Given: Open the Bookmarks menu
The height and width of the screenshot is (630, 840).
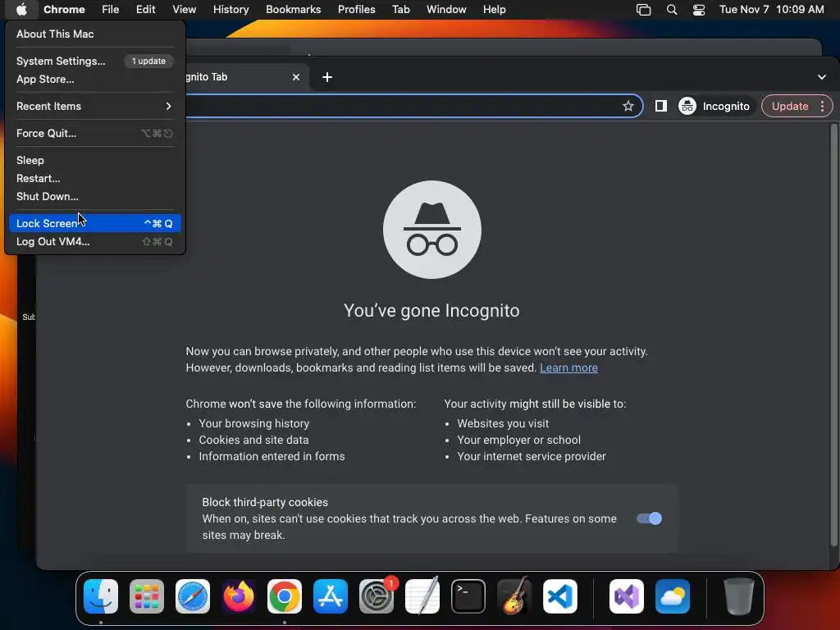Looking at the screenshot, I should pyautogui.click(x=294, y=10).
